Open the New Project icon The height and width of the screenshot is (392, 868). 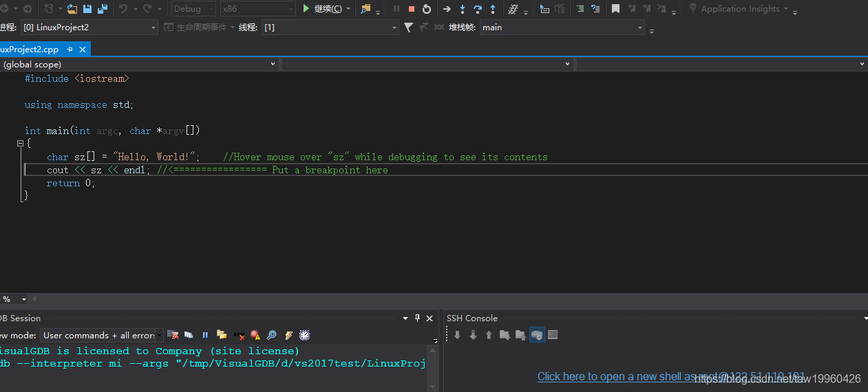pos(49,9)
